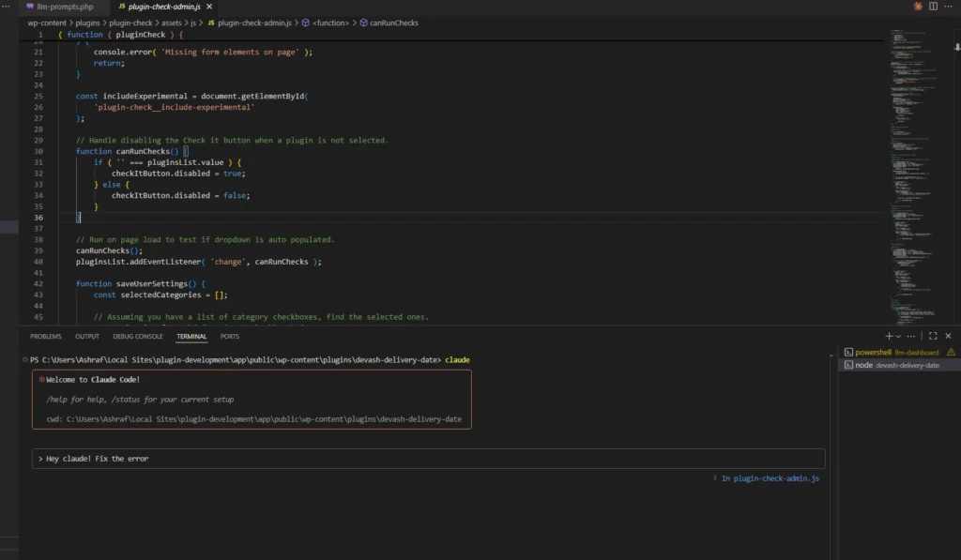Screen dimensions: 961x560
Task: Split the editor using the split icon
Action: pos(933,7)
